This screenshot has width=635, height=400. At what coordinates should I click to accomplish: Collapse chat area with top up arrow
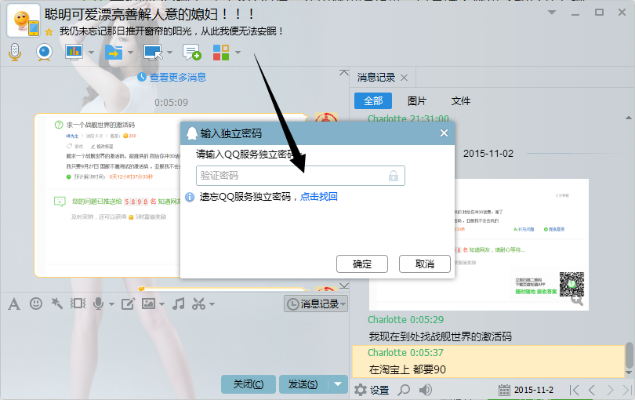coord(343,72)
